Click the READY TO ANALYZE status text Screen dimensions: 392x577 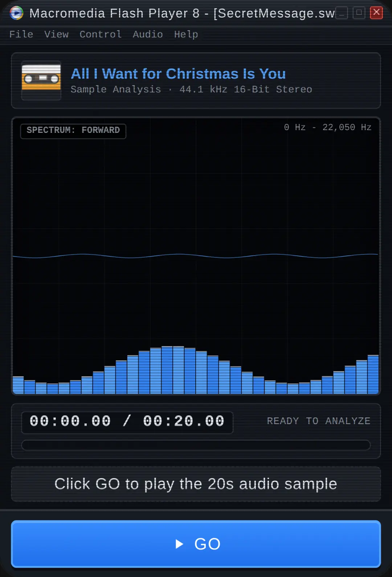(319, 421)
